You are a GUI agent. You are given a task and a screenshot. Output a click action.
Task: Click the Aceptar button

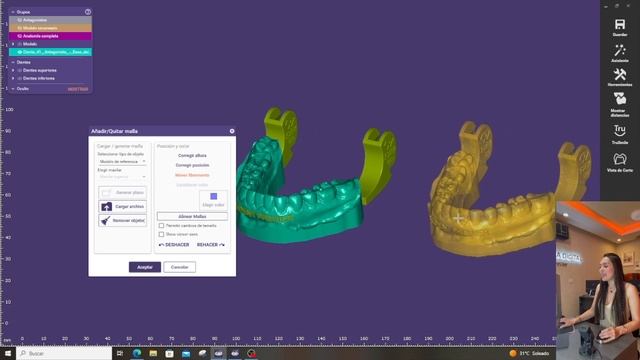click(x=145, y=267)
